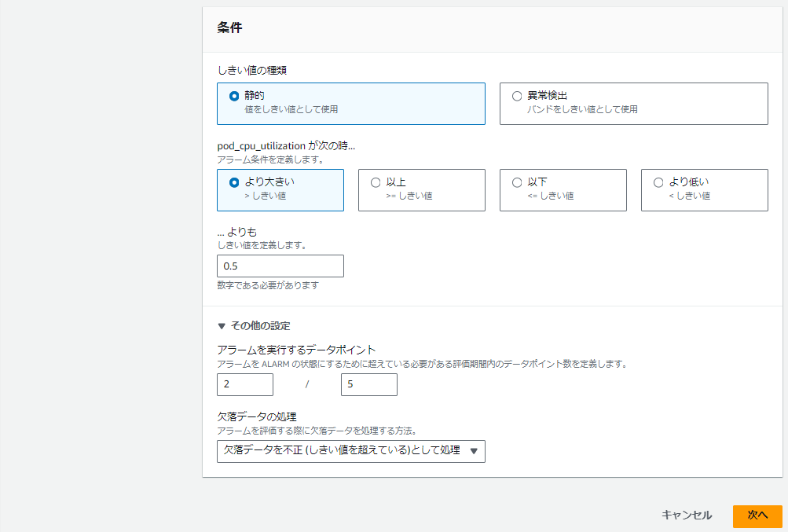
Task: Click the threshold value field showing 0.5
Action: (280, 266)
